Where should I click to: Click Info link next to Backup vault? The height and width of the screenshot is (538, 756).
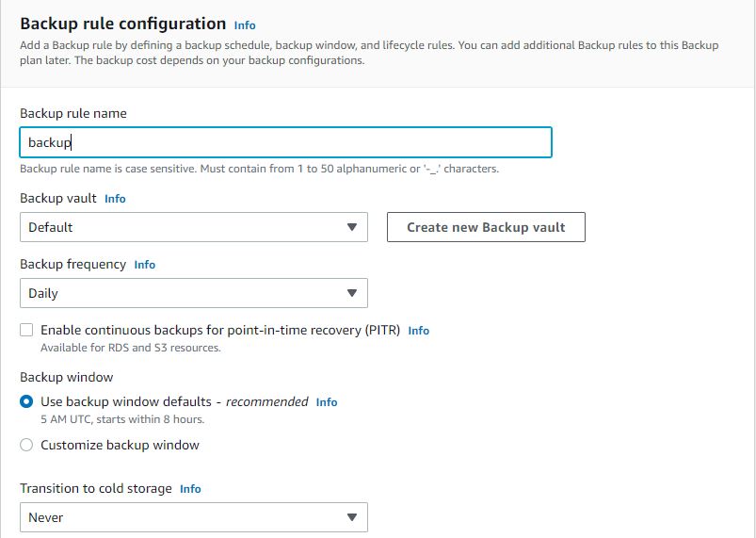(115, 199)
